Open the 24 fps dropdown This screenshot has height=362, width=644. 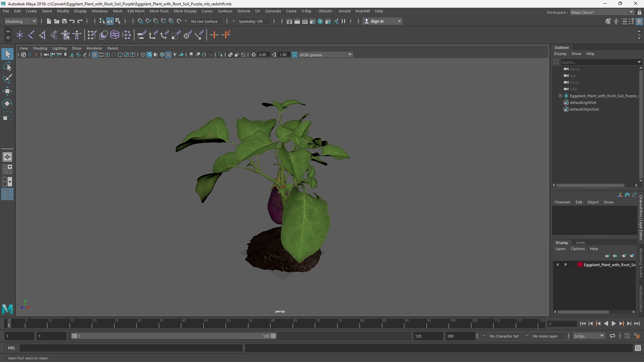[589, 336]
